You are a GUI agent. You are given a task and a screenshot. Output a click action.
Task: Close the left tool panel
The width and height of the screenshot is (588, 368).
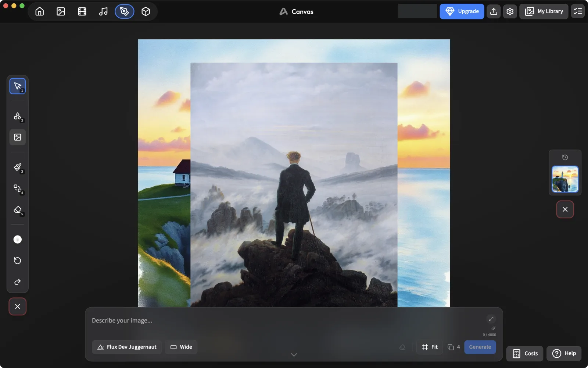[x=18, y=307]
